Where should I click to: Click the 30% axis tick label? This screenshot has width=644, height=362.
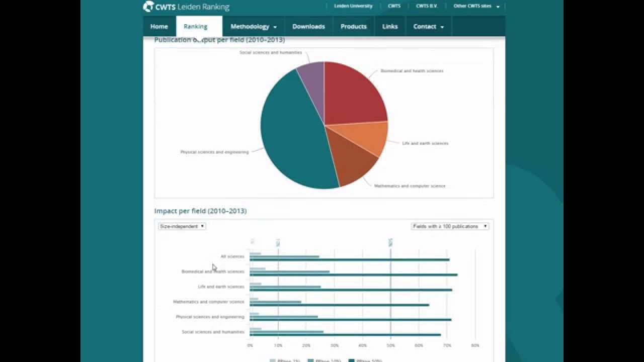click(335, 345)
